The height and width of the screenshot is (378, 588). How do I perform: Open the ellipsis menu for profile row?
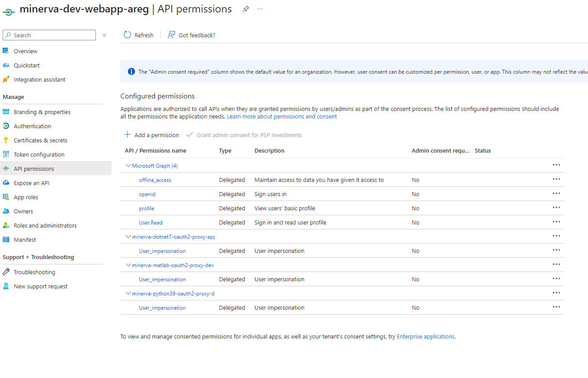(x=556, y=208)
